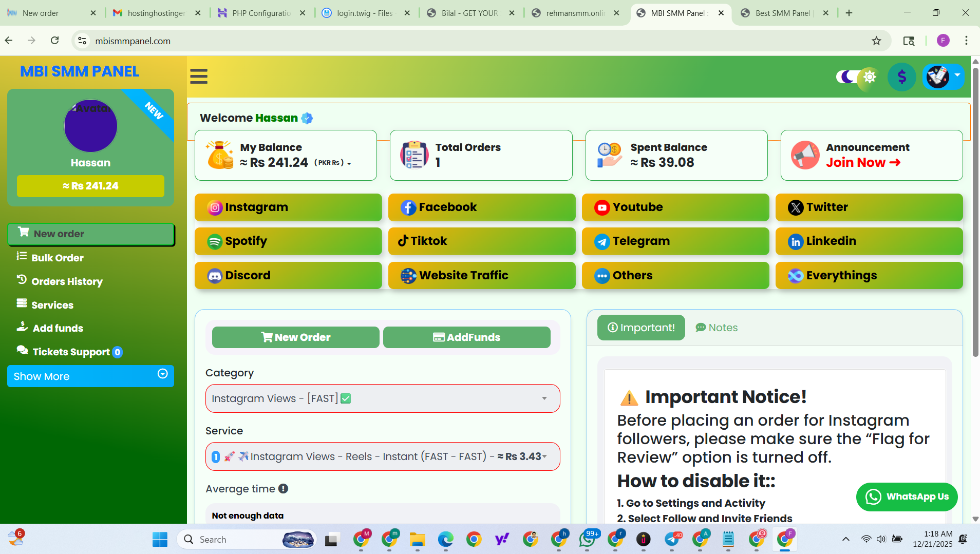Click the Average time info icon
This screenshot has width=980, height=554.
click(x=283, y=489)
